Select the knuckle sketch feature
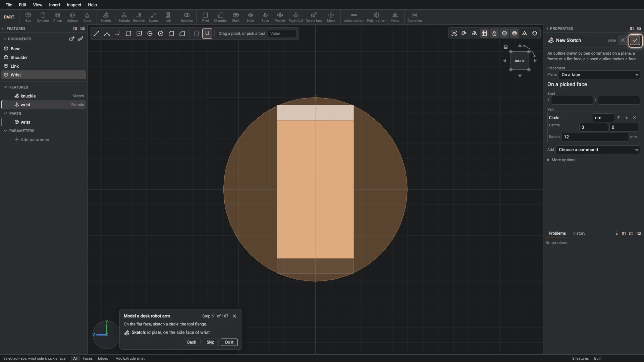Viewport: 644px width, 362px height. (44, 96)
